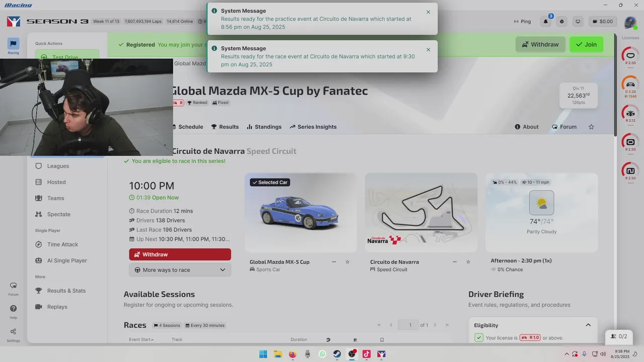Open Replays in the sidebar
This screenshot has width=644, height=362.
pyautogui.click(x=57, y=307)
